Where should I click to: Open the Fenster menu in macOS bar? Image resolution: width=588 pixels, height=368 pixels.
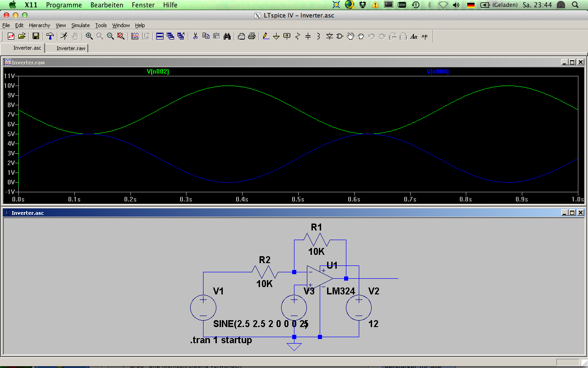click(x=143, y=5)
